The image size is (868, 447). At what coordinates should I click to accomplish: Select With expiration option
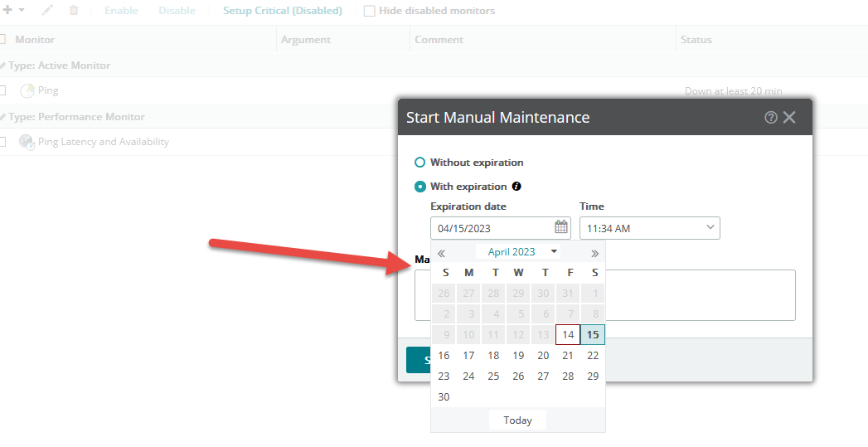[x=419, y=187]
